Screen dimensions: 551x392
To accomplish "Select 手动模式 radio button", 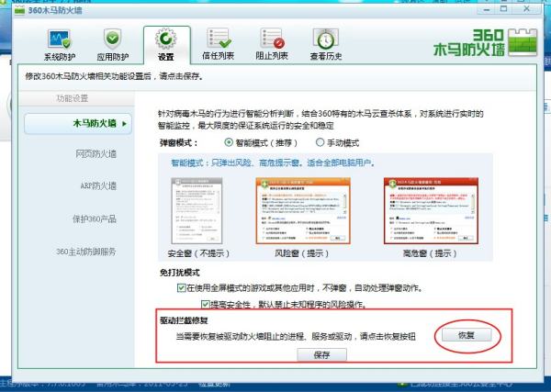I will coord(320,142).
